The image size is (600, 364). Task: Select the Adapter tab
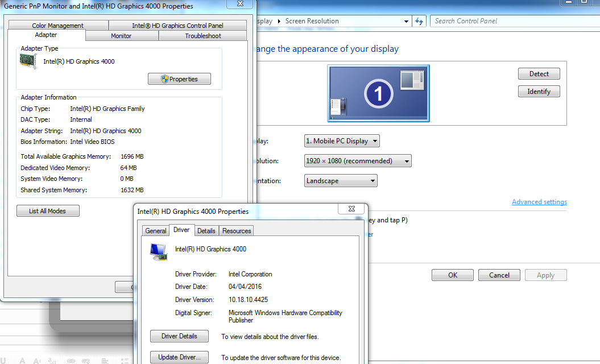(x=46, y=35)
